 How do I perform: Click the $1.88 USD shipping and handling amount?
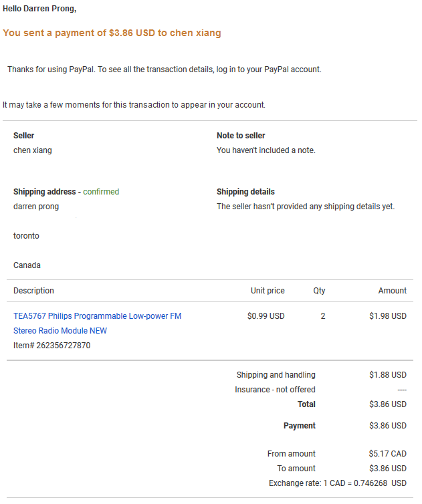387,375
